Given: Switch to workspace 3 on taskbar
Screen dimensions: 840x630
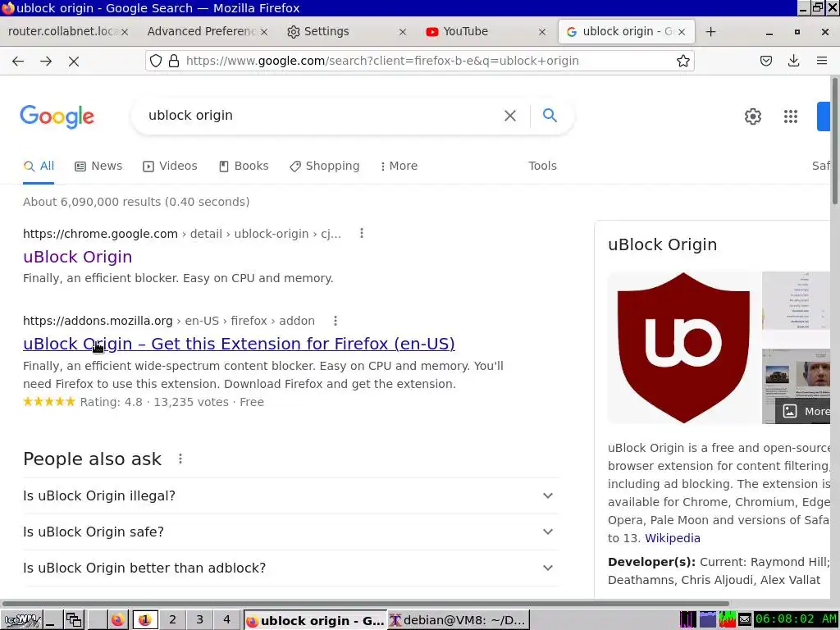Looking at the screenshot, I should click(199, 620).
